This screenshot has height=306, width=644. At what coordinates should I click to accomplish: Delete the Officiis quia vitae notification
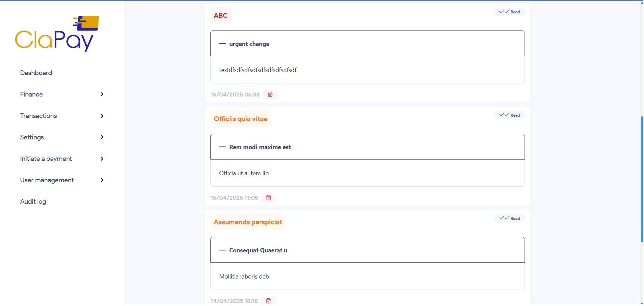click(268, 198)
